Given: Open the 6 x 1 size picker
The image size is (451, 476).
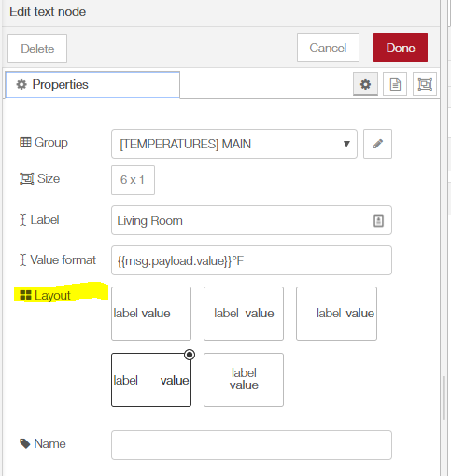Looking at the screenshot, I should (133, 180).
